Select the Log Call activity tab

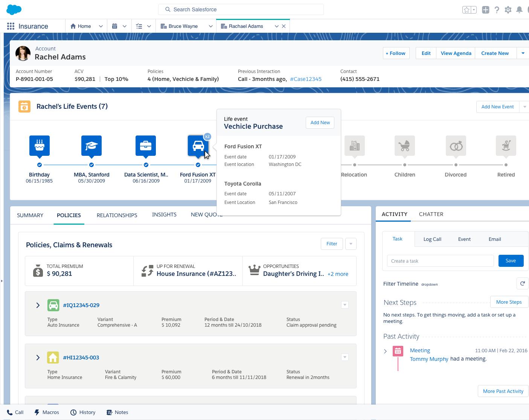click(432, 239)
